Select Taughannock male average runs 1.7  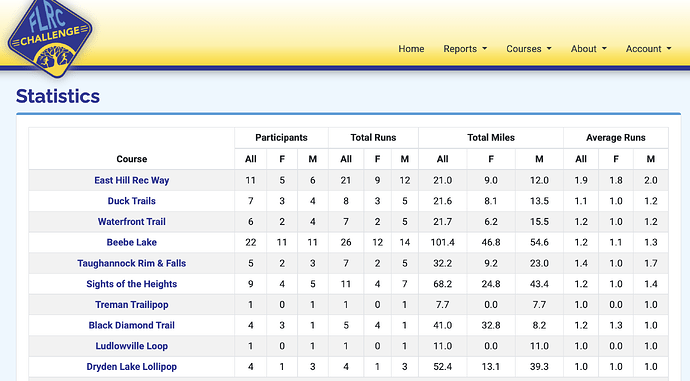651,264
